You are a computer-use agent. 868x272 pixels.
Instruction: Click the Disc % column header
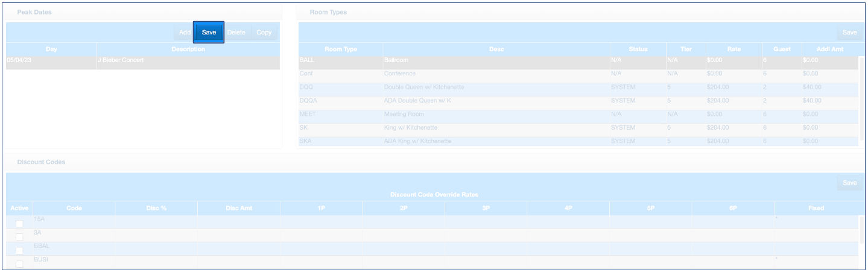tap(156, 208)
